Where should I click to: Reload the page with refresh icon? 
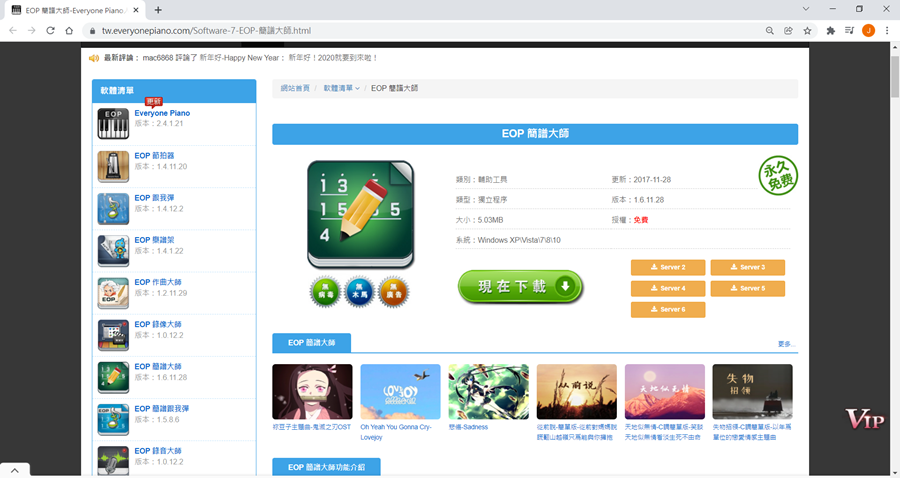pyautogui.click(x=51, y=30)
